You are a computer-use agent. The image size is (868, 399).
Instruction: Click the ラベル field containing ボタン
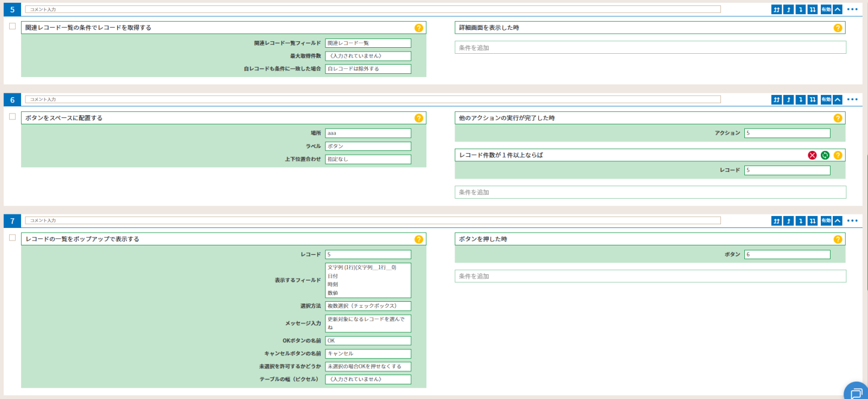click(x=368, y=146)
